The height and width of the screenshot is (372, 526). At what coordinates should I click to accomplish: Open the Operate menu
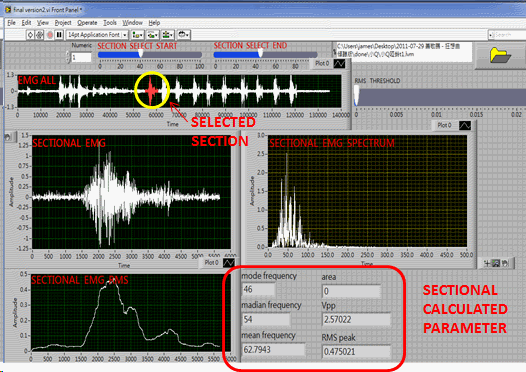point(87,23)
